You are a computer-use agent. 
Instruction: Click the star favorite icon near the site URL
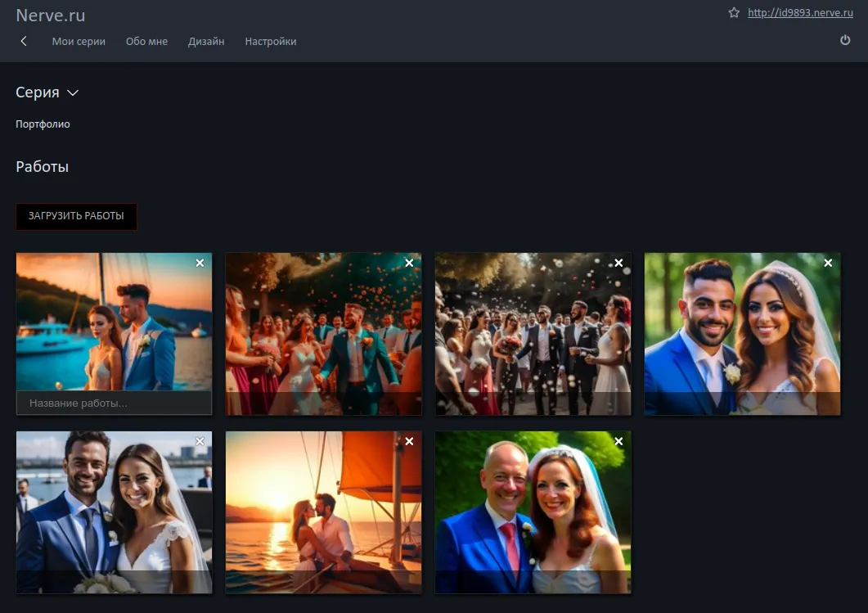tap(734, 13)
